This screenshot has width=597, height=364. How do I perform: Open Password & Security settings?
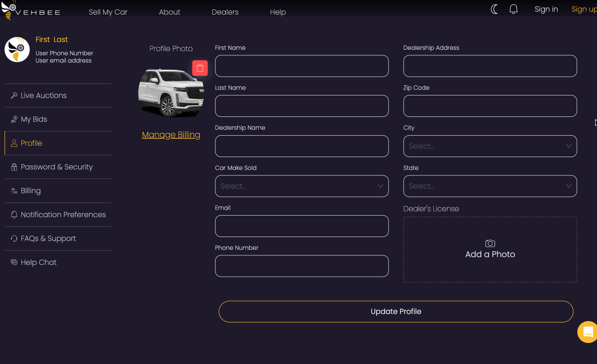(57, 167)
